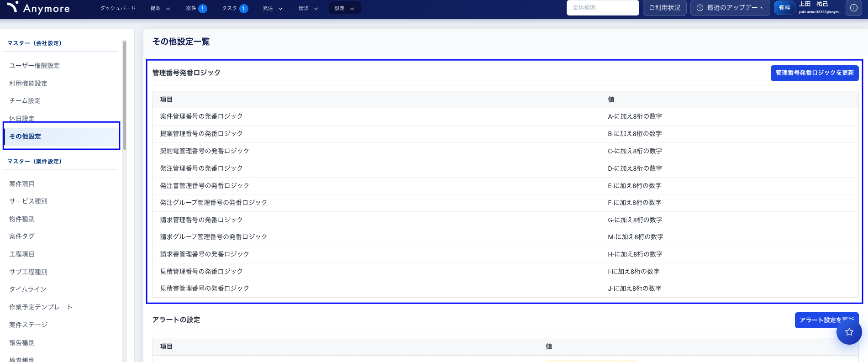Click the 全体検索 search field

point(602,8)
